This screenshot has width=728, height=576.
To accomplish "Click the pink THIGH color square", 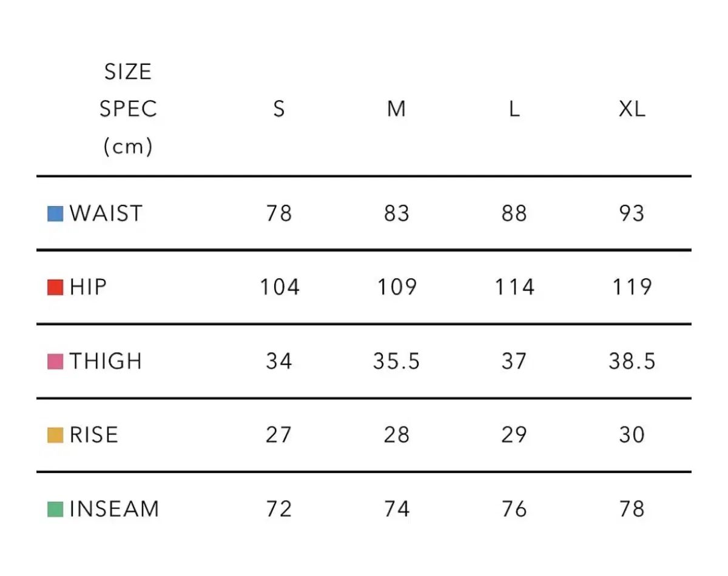I will [x=55, y=362].
